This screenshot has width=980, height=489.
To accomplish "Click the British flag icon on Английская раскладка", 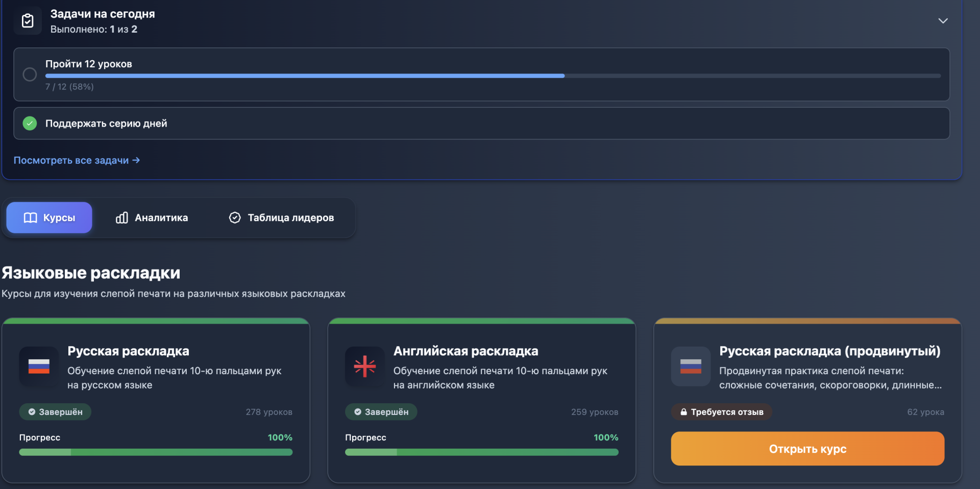I will [x=364, y=366].
